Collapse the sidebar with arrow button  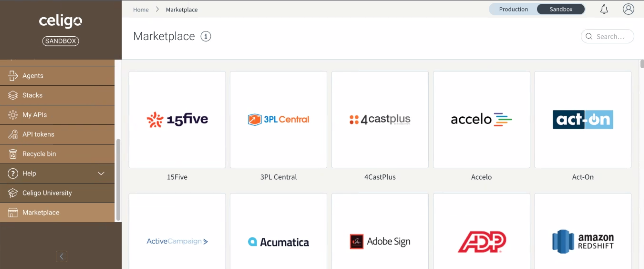[62, 256]
